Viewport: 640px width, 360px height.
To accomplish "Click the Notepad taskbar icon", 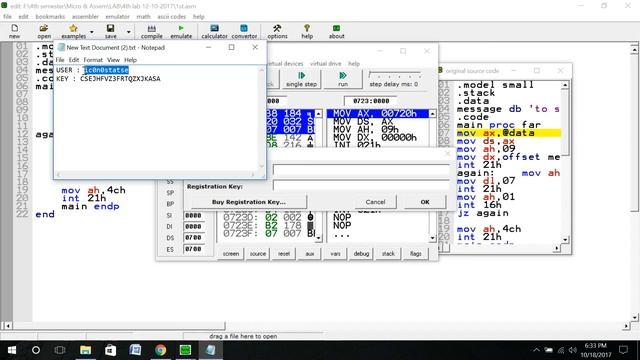I will 211,350.
